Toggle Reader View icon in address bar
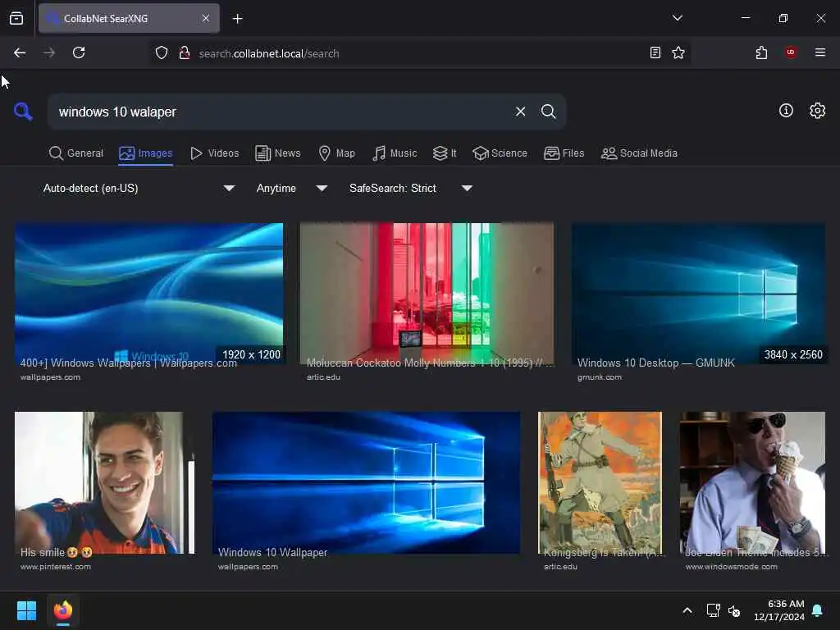840x630 pixels. 655,52
